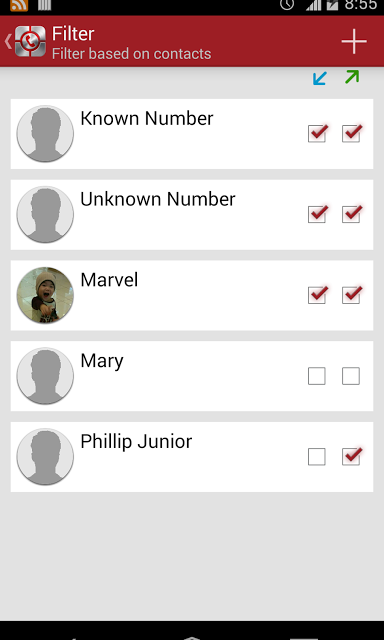
Task: Uncheck incoming filter for Known Number
Action: click(x=317, y=133)
